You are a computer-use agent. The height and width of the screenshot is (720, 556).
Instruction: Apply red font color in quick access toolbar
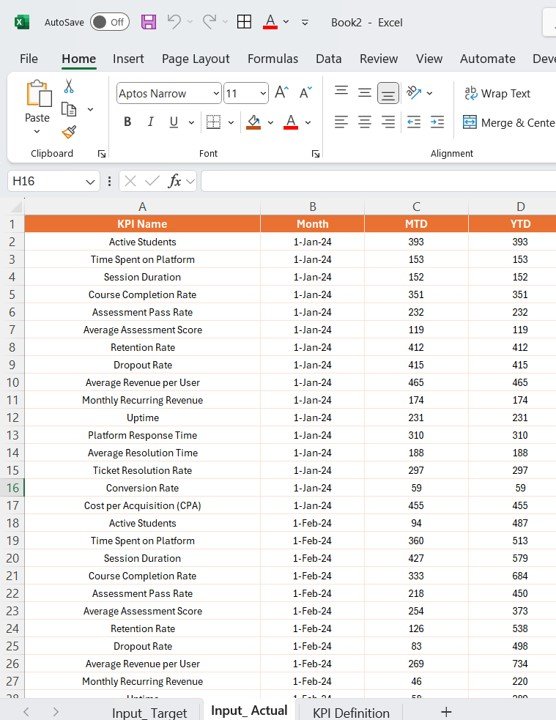(270, 22)
